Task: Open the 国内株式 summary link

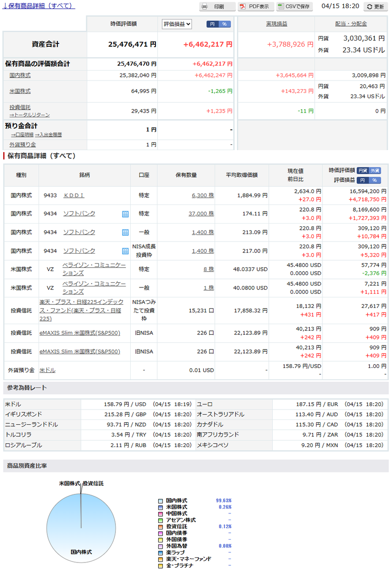Action: pyautogui.click(x=20, y=75)
